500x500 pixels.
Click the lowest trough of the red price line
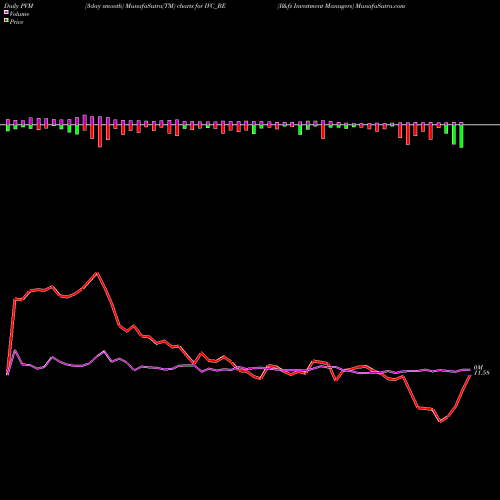click(x=440, y=421)
